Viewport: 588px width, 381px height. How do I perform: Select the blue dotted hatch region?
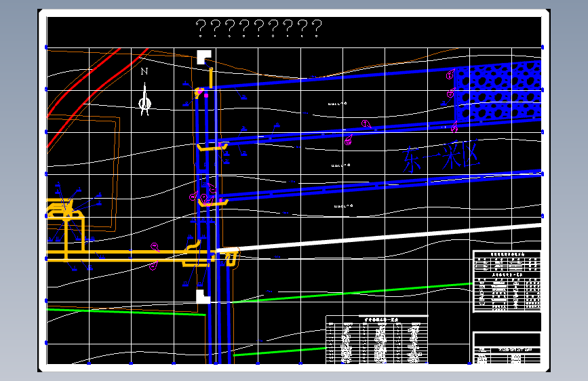tap(498, 91)
